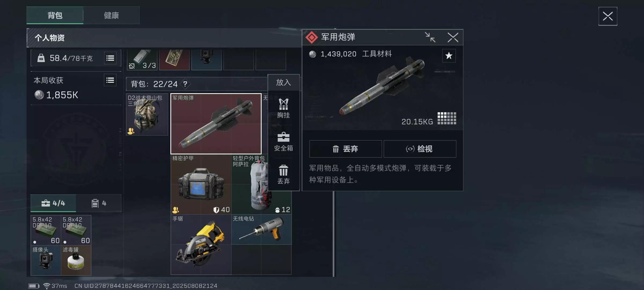This screenshot has width=644, height=290.
Task: Select the 手锯 hand saw item
Action: (x=201, y=244)
